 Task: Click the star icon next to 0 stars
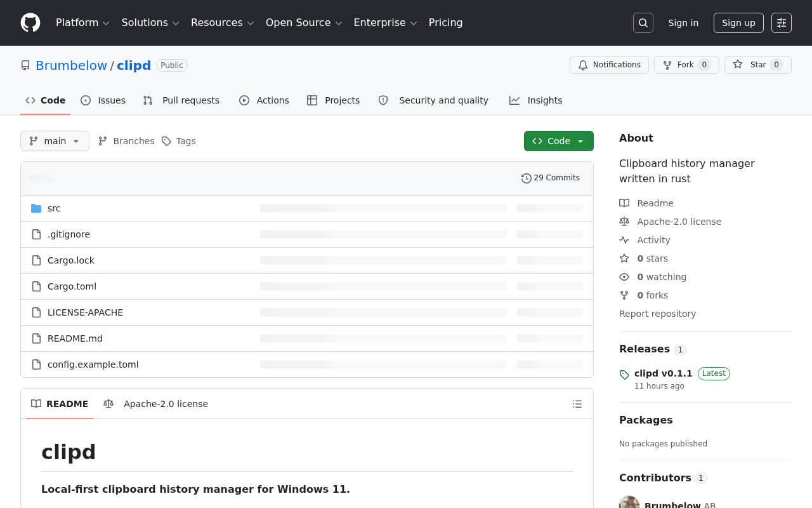pyautogui.click(x=624, y=258)
